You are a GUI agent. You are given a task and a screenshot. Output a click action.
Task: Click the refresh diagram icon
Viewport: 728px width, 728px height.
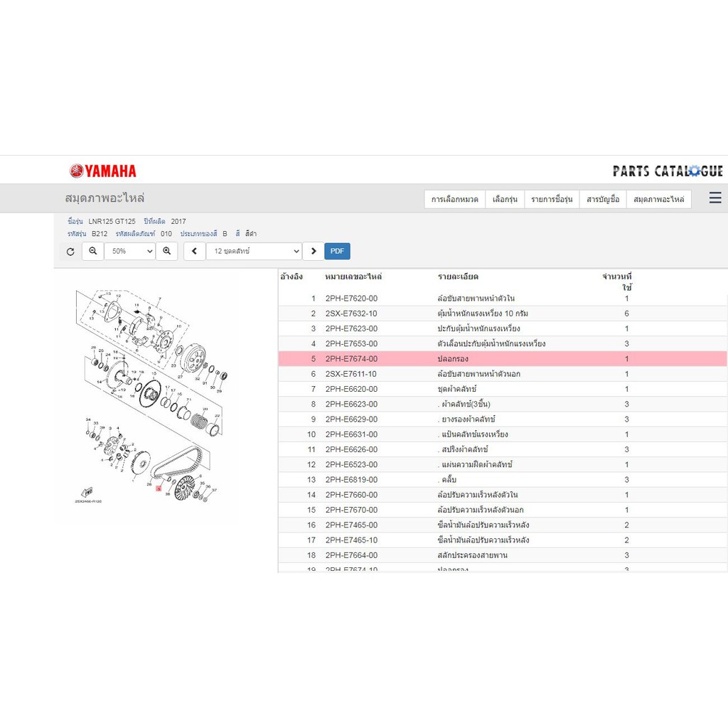coord(70,251)
